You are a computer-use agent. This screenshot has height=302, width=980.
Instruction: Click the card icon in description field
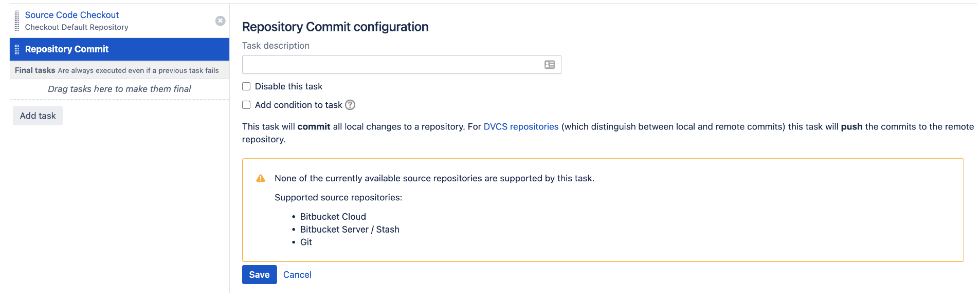[550, 65]
